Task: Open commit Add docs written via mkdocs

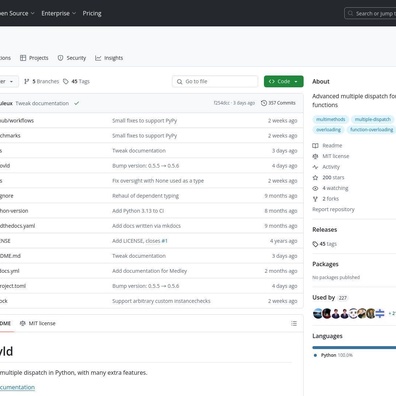Action: pos(146,226)
